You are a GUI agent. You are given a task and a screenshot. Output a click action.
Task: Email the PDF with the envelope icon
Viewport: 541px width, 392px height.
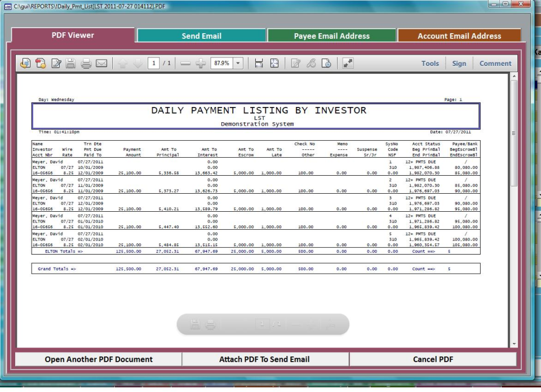pyautogui.click(x=101, y=64)
